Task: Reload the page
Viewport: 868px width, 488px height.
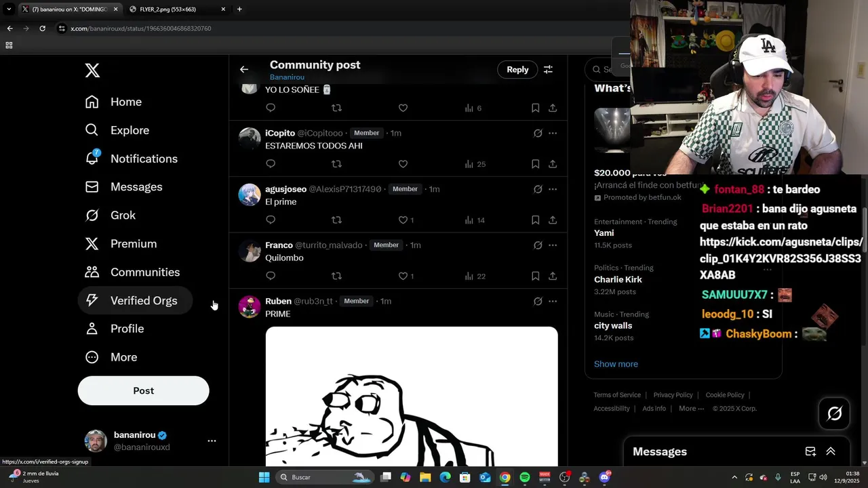Action: point(42,28)
